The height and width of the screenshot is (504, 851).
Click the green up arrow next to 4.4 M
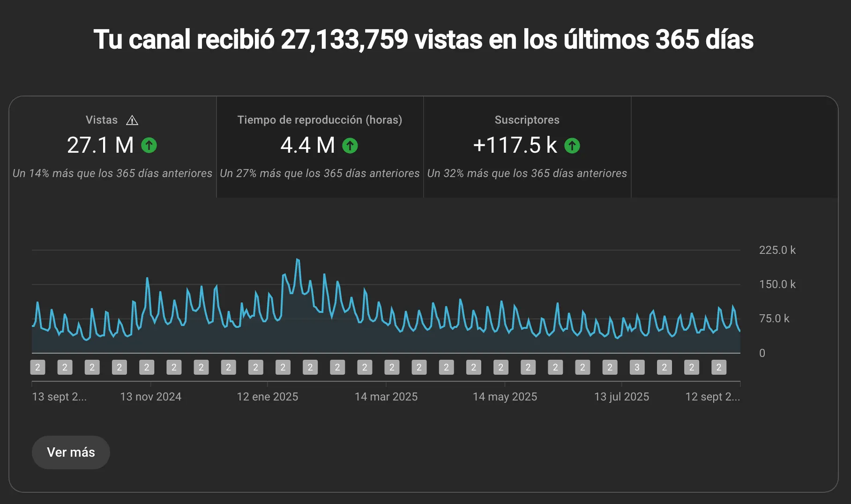pos(350,146)
